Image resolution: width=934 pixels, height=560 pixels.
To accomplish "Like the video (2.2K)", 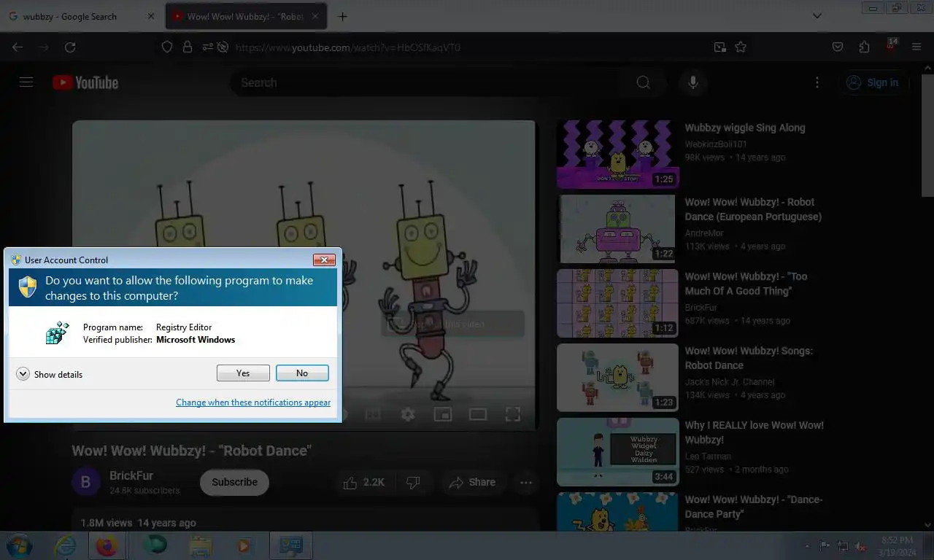I will [x=364, y=482].
